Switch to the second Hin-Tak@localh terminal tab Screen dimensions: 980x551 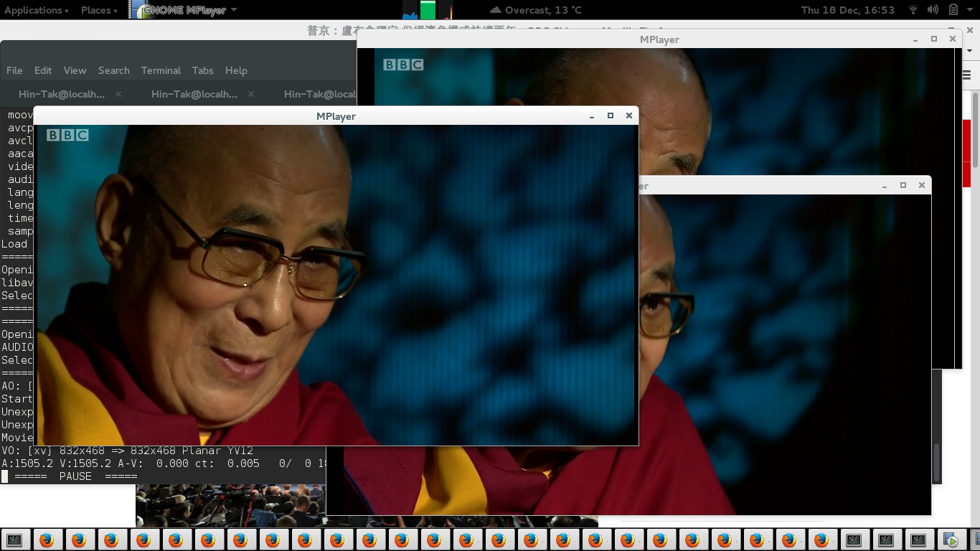coord(194,94)
